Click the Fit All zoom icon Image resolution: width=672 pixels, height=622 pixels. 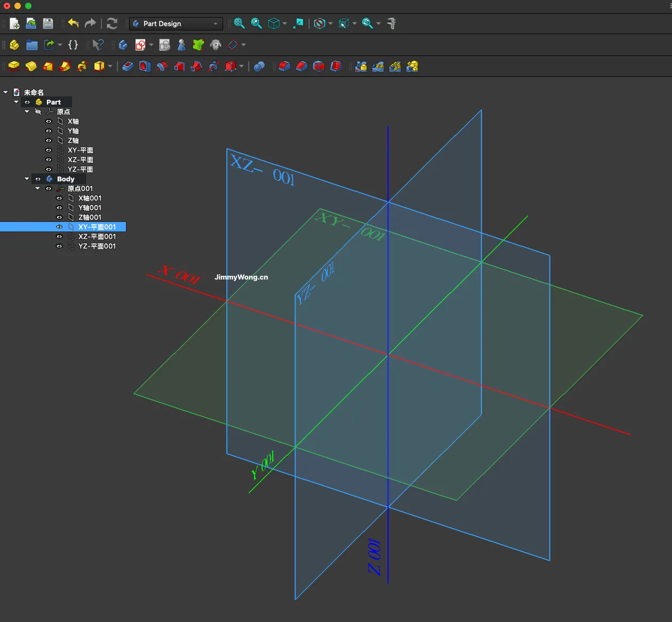click(x=239, y=23)
